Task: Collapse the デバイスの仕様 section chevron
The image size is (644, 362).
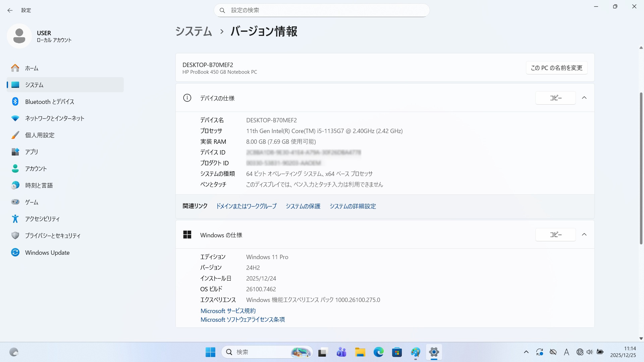Action: pos(584,98)
